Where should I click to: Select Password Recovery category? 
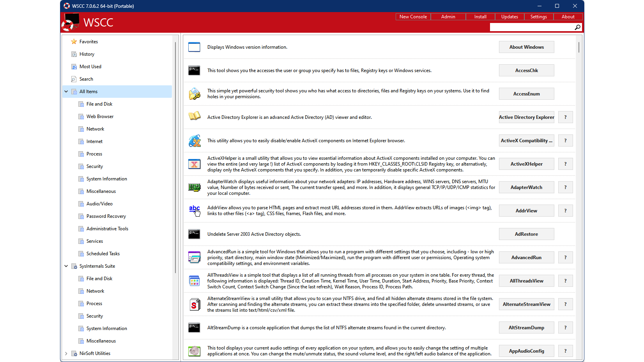tap(106, 216)
